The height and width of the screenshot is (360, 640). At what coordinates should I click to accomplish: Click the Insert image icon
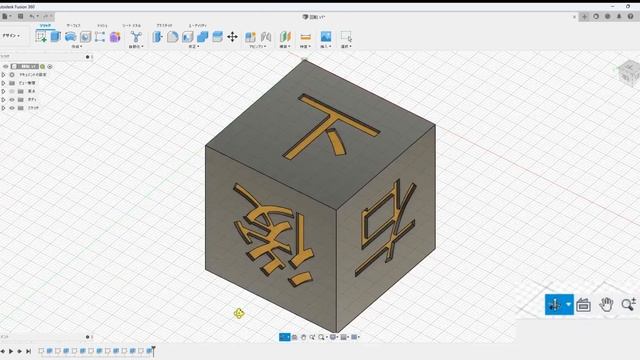325,37
